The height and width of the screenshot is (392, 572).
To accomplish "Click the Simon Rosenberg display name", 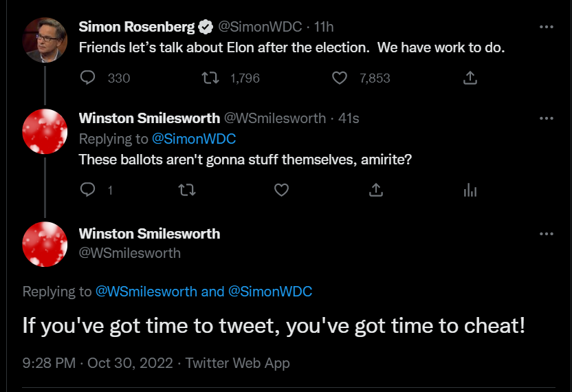I will [x=137, y=27].
